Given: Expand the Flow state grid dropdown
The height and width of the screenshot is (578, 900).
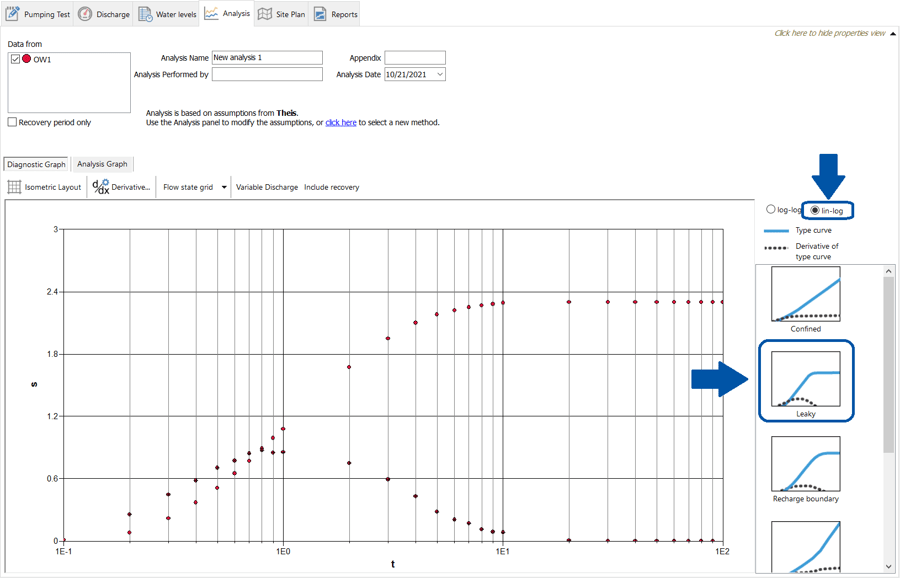Looking at the screenshot, I should coord(224,187).
